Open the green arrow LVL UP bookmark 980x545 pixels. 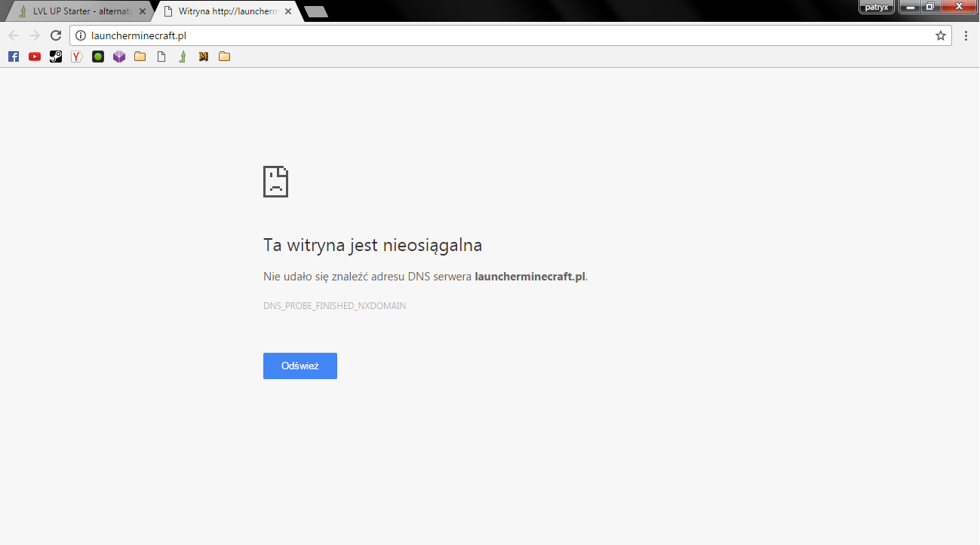182,57
